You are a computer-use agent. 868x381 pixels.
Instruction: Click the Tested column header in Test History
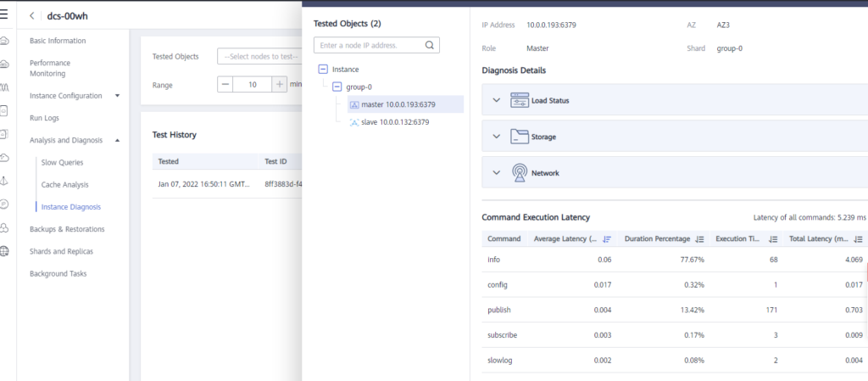169,162
